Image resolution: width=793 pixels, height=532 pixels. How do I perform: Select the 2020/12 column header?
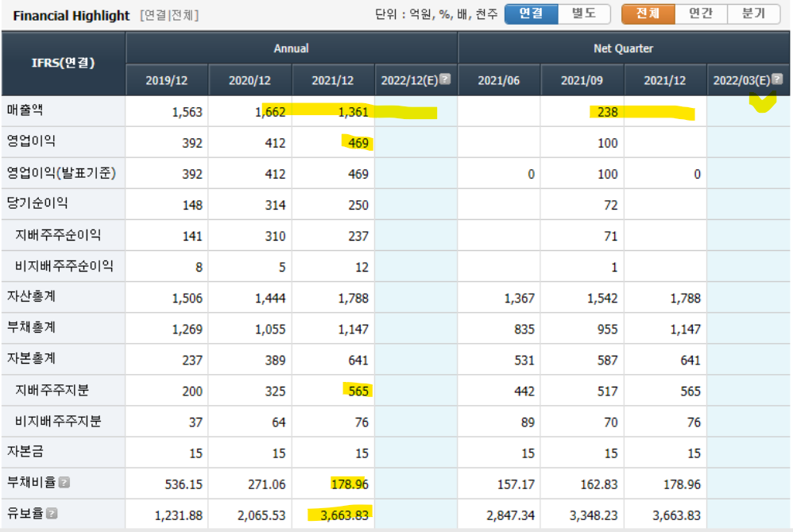tap(250, 80)
